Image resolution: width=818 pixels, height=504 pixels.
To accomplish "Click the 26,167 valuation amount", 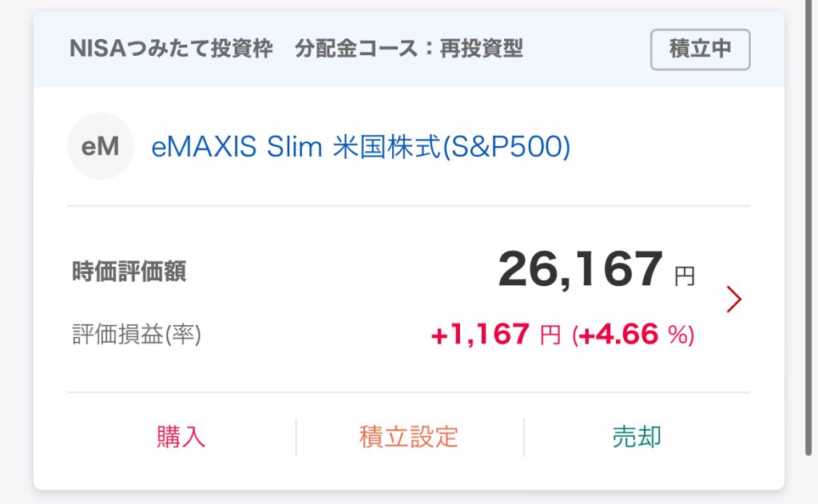I will click(581, 270).
